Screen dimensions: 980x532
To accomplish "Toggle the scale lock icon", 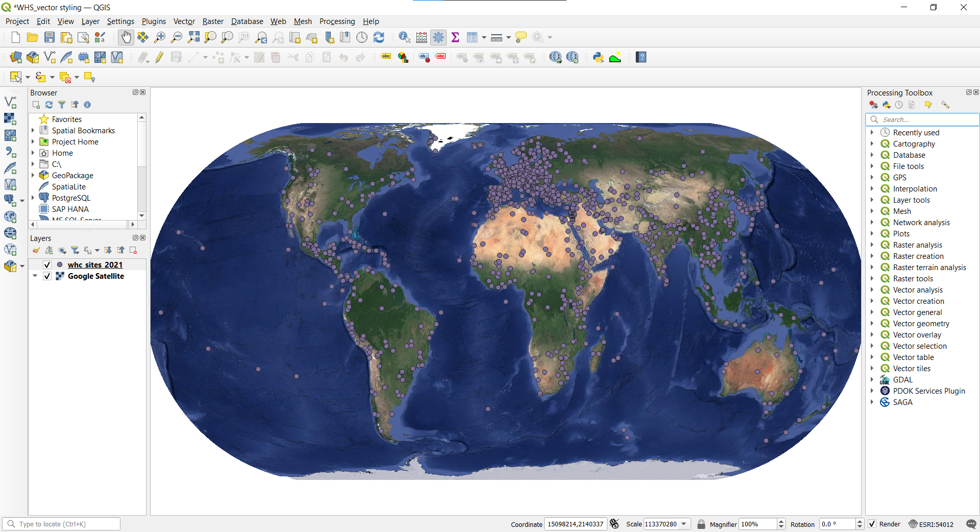I will click(x=701, y=524).
